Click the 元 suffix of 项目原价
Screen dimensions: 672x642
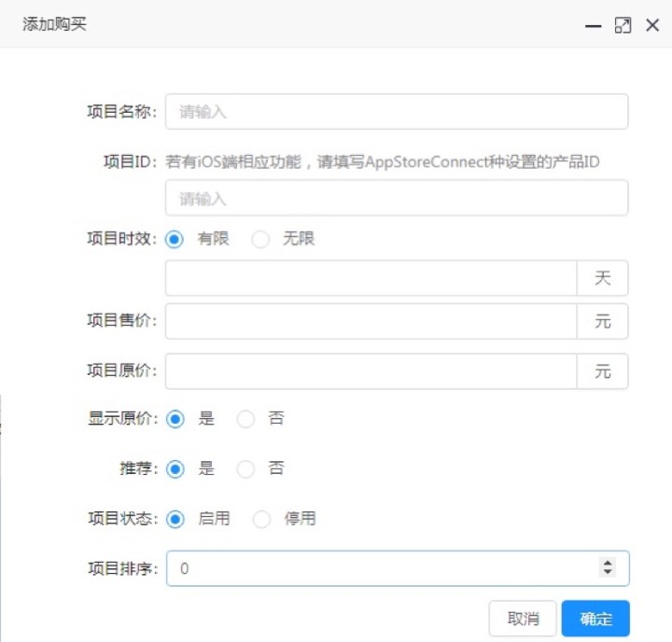tap(603, 371)
